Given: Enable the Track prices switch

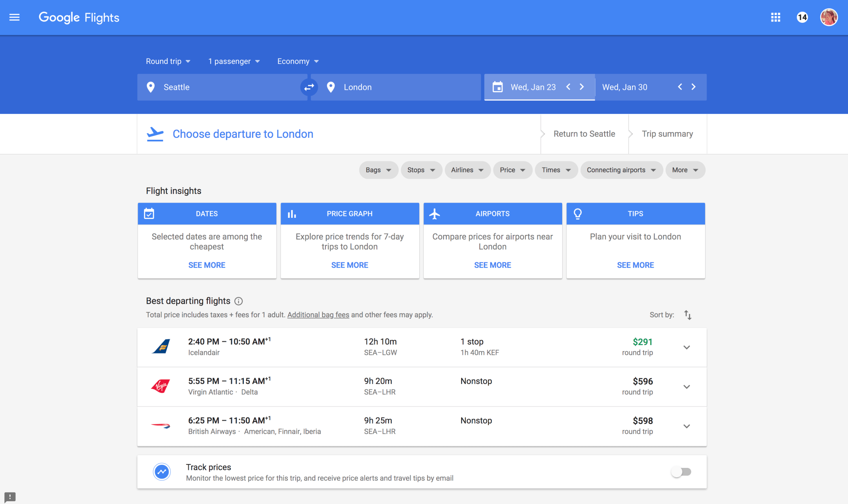Looking at the screenshot, I should tap(681, 472).
